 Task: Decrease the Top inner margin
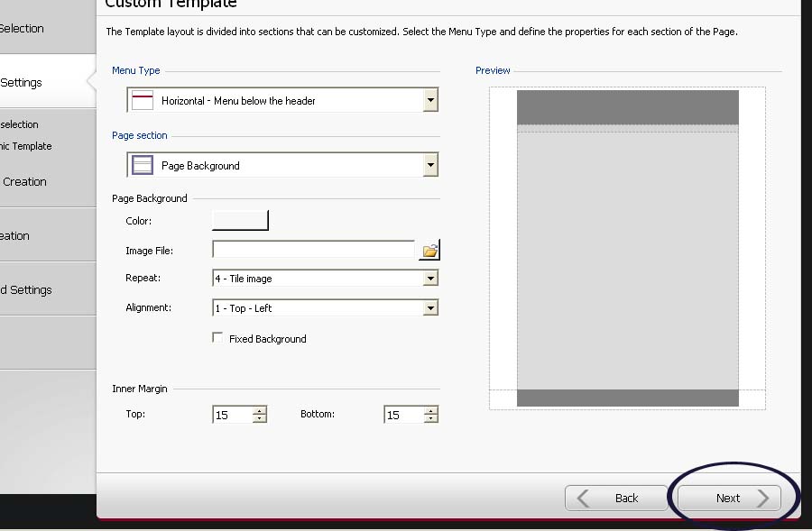(x=260, y=418)
